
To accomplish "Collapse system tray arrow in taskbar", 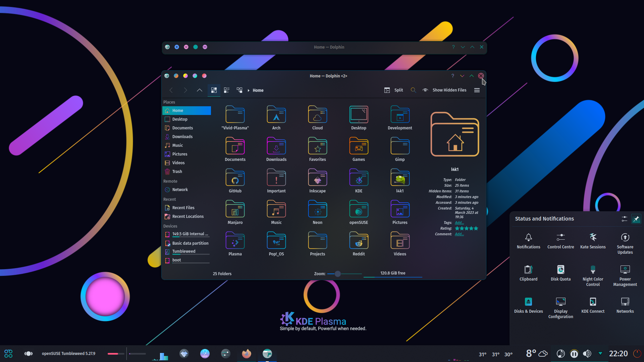I will pos(600,354).
